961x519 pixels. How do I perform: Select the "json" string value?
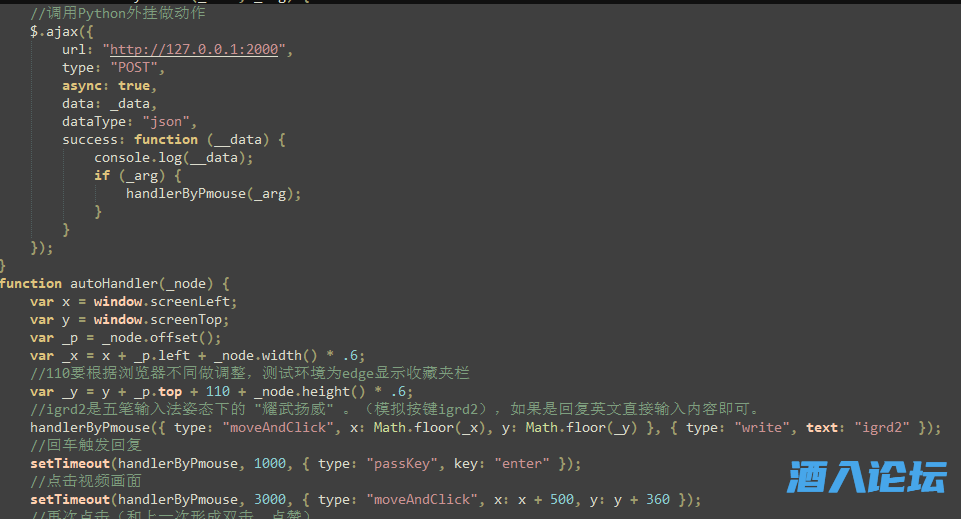coord(166,122)
